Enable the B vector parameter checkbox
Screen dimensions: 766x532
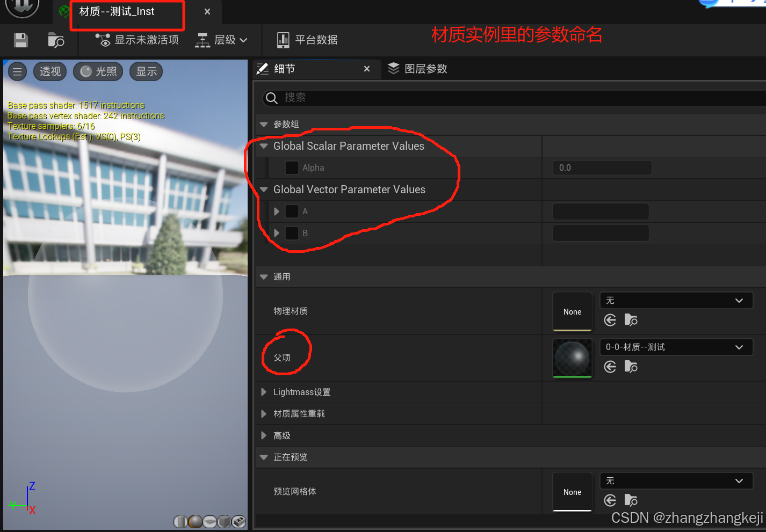tap(292, 233)
